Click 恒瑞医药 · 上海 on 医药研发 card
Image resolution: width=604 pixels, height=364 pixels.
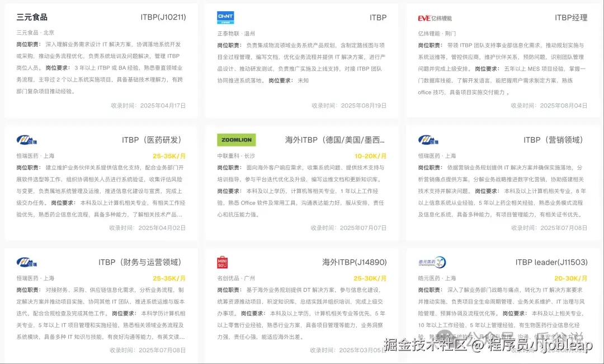coord(35,156)
